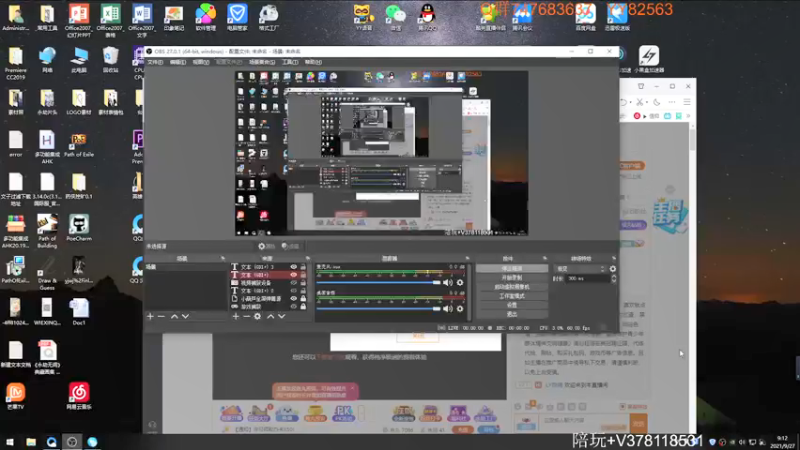Open source properties gear in sources toolbar
Viewport: 800px width, 450px height.
[258, 316]
